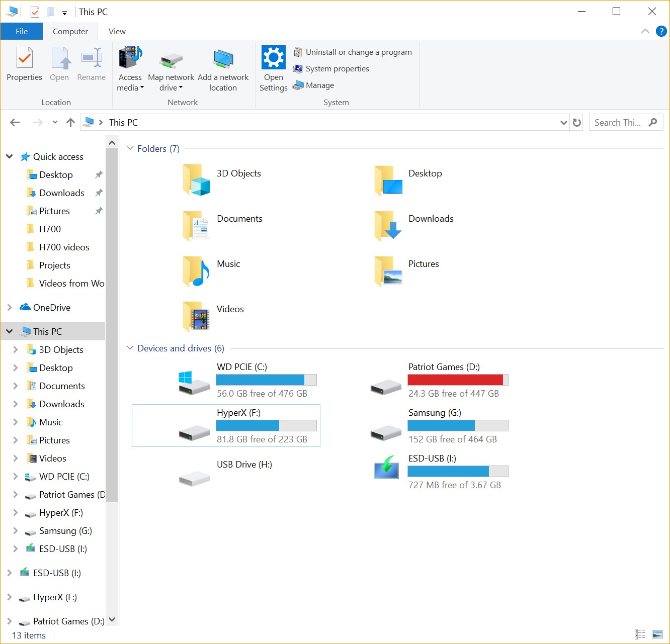Select H700 videos in Quick access
670x644 pixels.
pyautogui.click(x=64, y=247)
